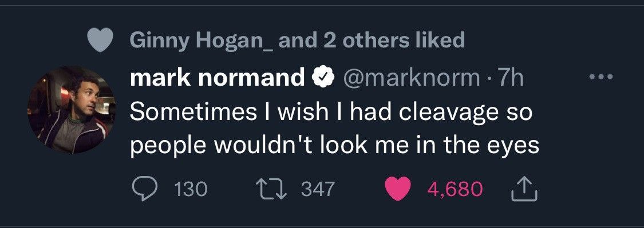
Task: Click the share upload icon
Action: point(524,189)
